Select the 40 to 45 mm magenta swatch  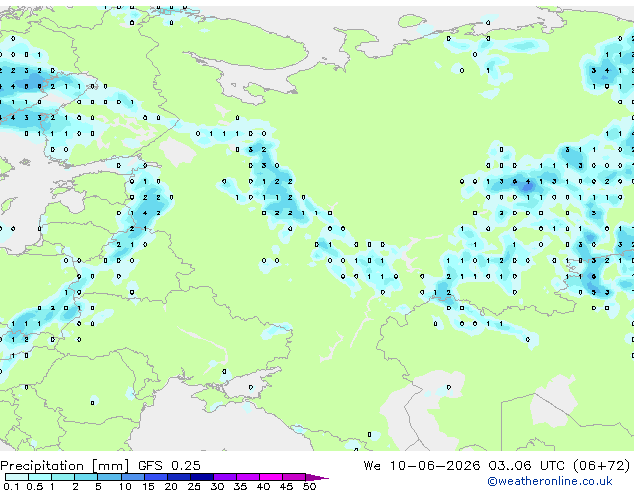point(271,477)
